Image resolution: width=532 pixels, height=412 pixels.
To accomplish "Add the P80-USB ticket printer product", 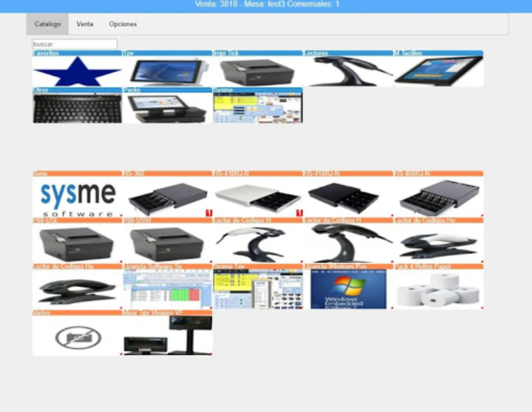I will coord(77,240).
